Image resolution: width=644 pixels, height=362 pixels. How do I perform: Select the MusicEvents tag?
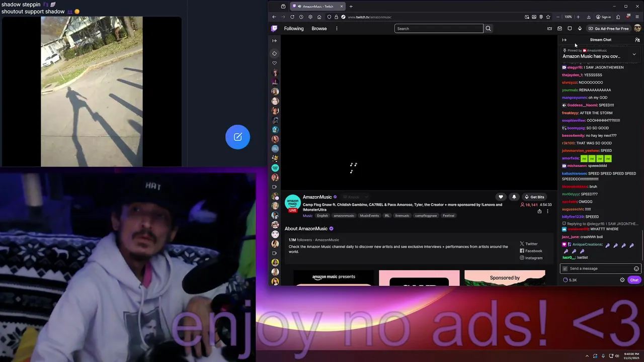(x=369, y=216)
